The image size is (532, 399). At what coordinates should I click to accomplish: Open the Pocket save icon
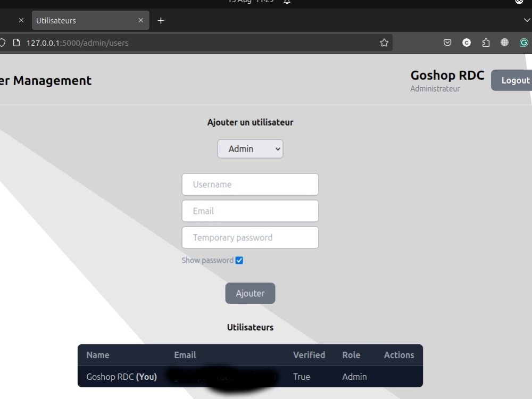pos(447,43)
